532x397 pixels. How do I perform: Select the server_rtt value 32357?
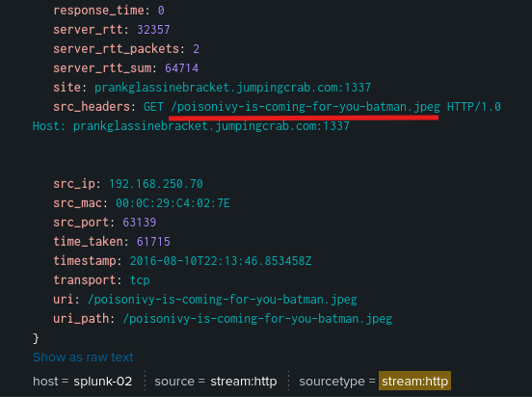point(153,30)
